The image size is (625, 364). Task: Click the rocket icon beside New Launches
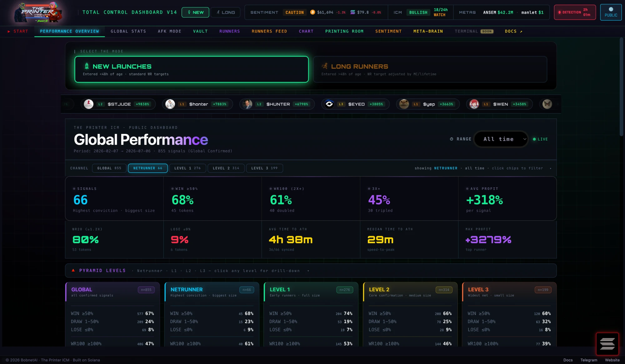[x=87, y=66]
